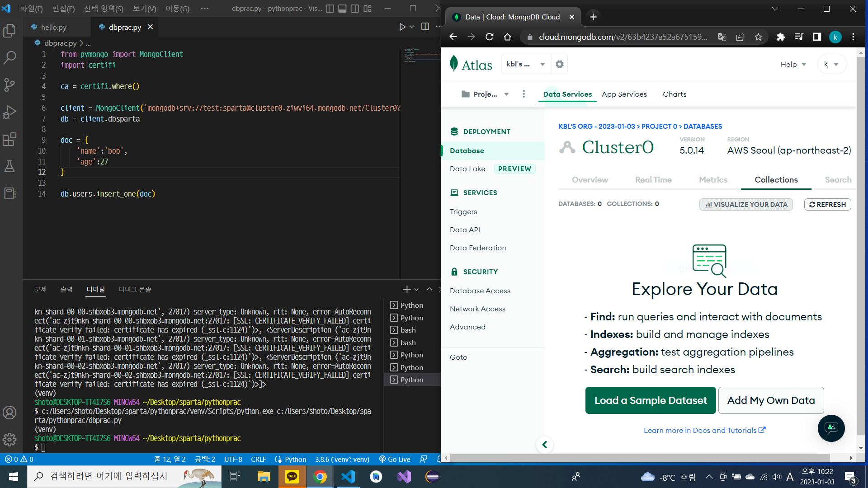The image size is (868, 488).
Task: Run the Python file with play button
Action: point(402,27)
